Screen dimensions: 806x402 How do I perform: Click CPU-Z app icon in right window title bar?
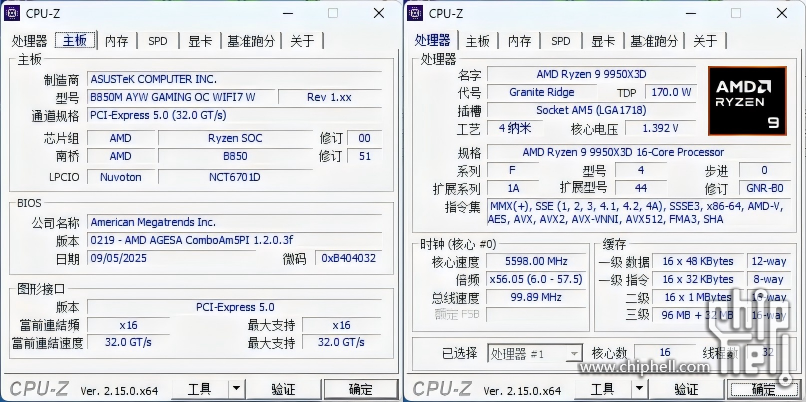tap(415, 13)
